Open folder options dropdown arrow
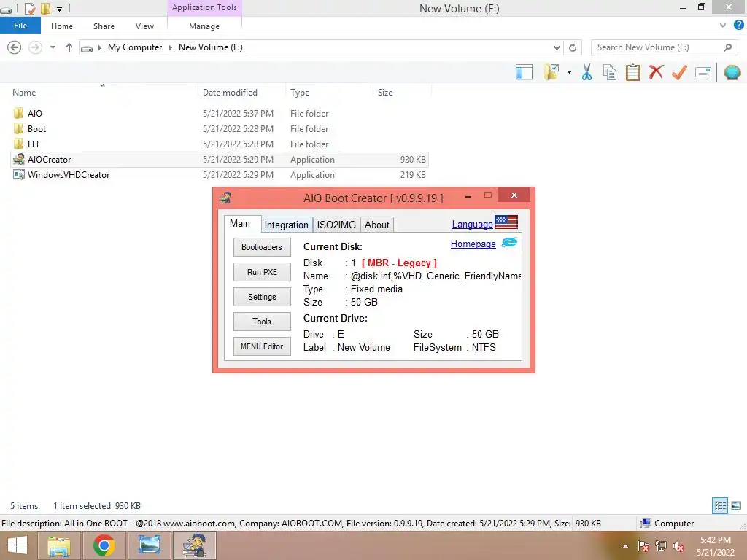The height and width of the screenshot is (560, 747). (x=569, y=72)
